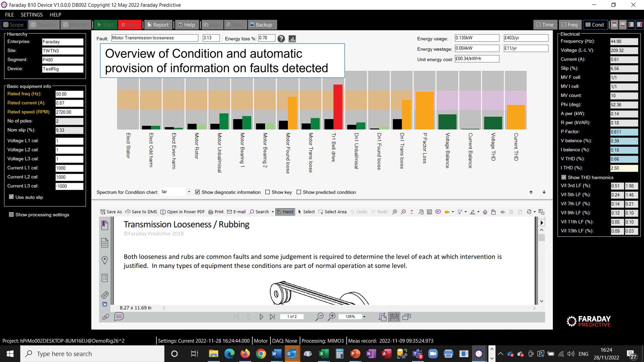Click the PDF zoom in magnifier icon
Viewport: 644px width, 362px height.
tap(331, 316)
